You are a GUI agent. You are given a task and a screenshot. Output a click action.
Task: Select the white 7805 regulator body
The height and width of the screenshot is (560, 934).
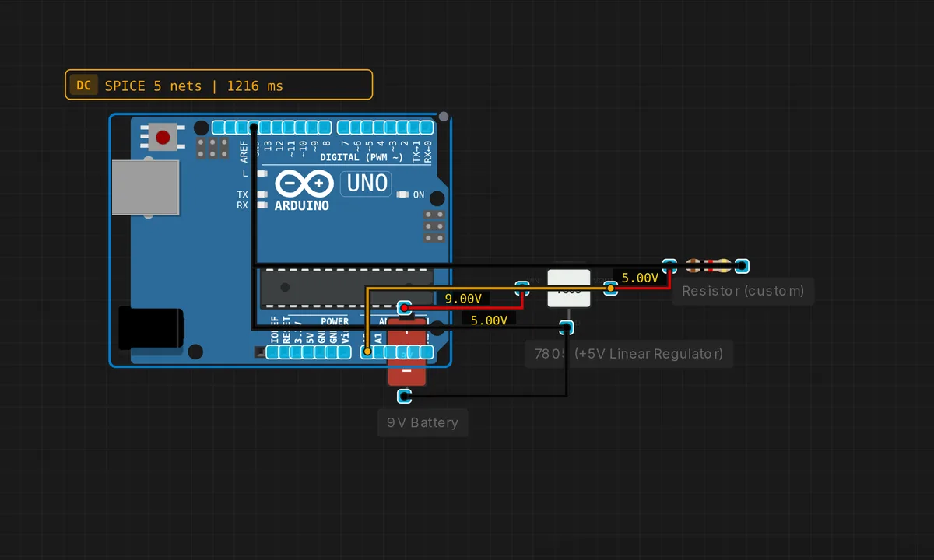click(x=569, y=289)
